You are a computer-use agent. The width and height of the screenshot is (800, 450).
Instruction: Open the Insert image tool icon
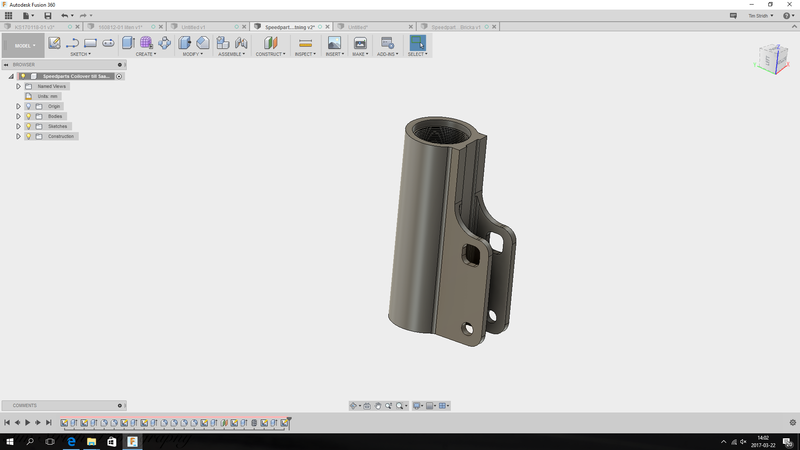334,43
